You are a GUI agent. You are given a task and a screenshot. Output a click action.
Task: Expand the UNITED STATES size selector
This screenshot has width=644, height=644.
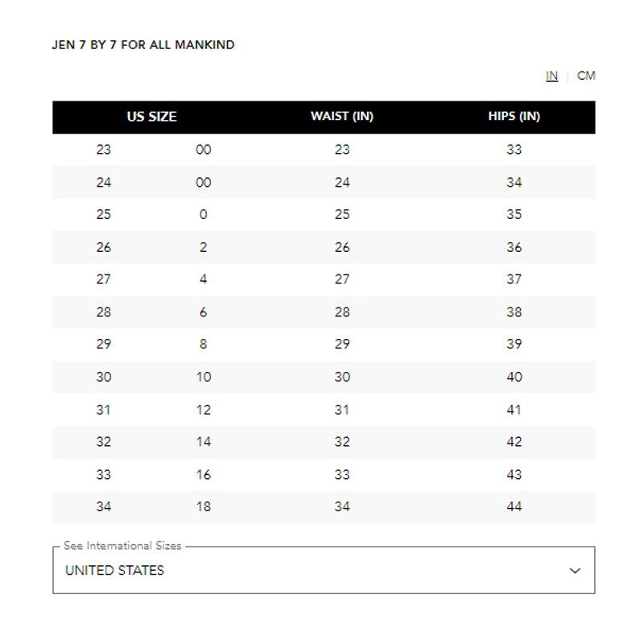tap(324, 570)
